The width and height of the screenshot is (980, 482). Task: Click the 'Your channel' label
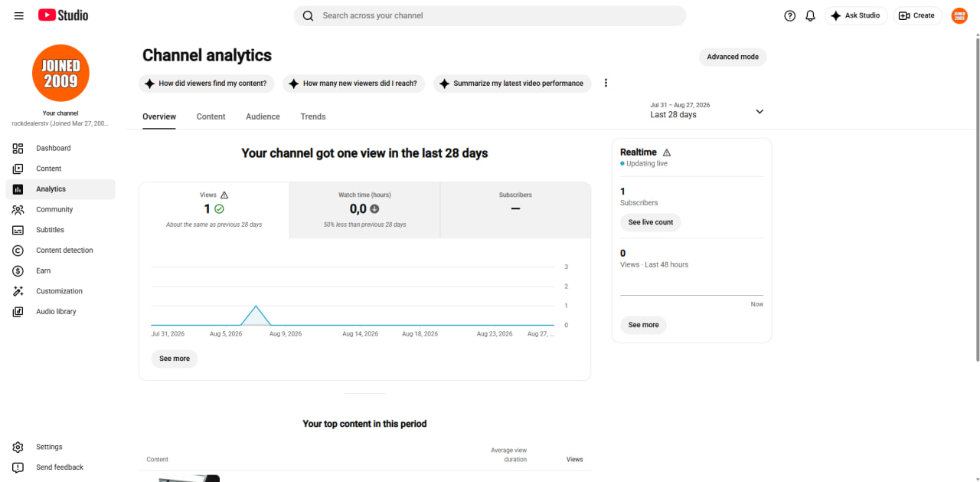point(60,113)
